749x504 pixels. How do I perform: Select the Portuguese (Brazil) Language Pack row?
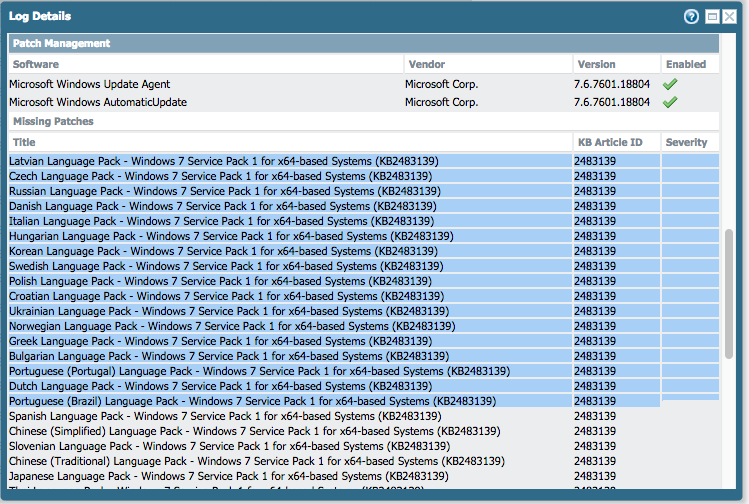coord(364,401)
